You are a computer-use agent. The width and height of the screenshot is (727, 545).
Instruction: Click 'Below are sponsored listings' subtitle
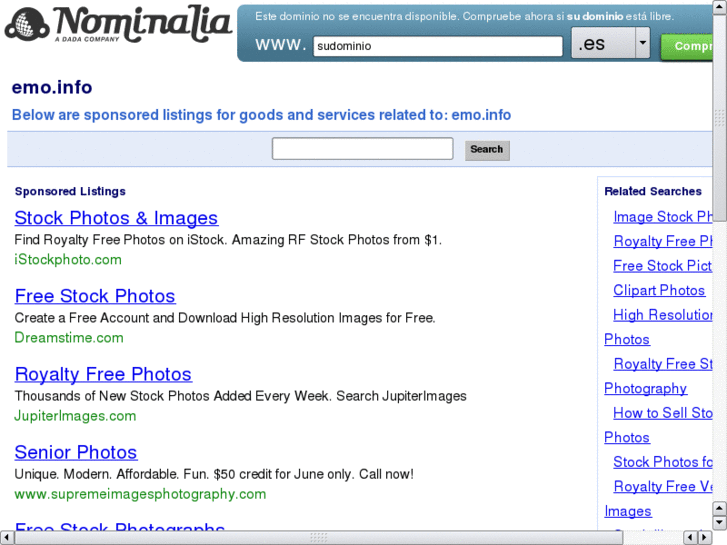[261, 115]
